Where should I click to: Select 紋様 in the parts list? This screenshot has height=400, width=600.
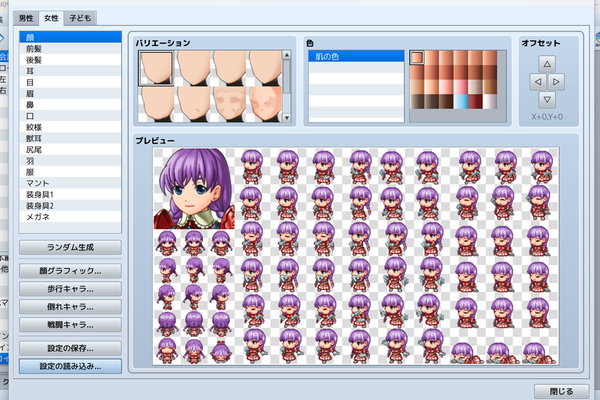tap(70, 127)
